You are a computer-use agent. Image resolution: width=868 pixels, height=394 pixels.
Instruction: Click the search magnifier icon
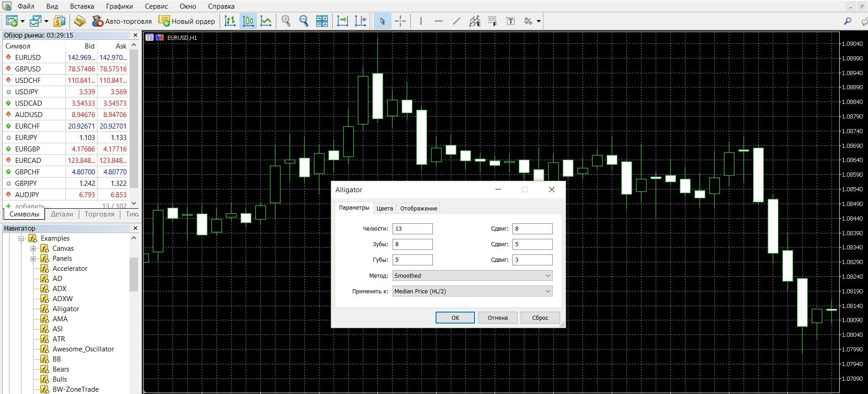point(847,21)
